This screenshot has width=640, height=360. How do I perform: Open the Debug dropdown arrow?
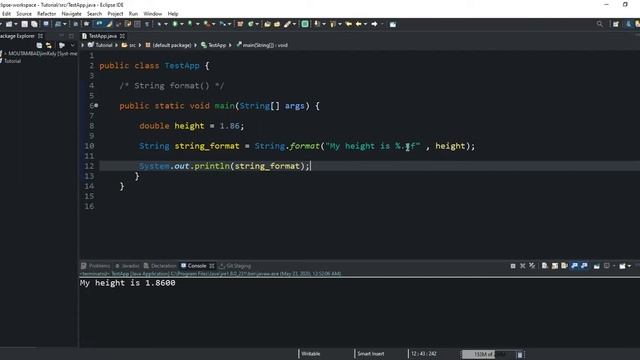(166, 24)
